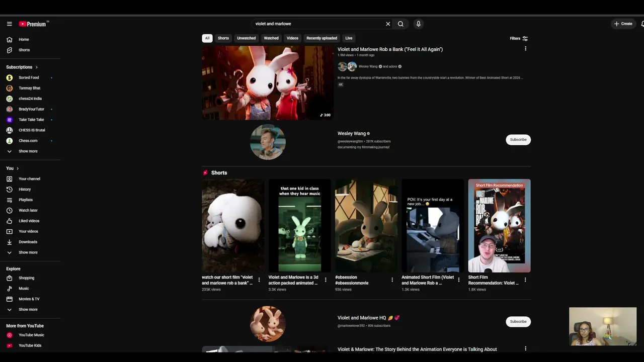This screenshot has width=644, height=362.
Task: Expand the You section
Action: (13, 168)
